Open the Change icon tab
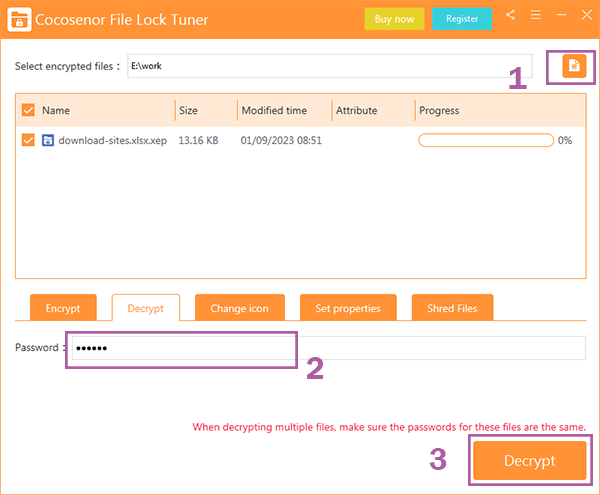Viewport: 600px width, 495px height. 240,308
